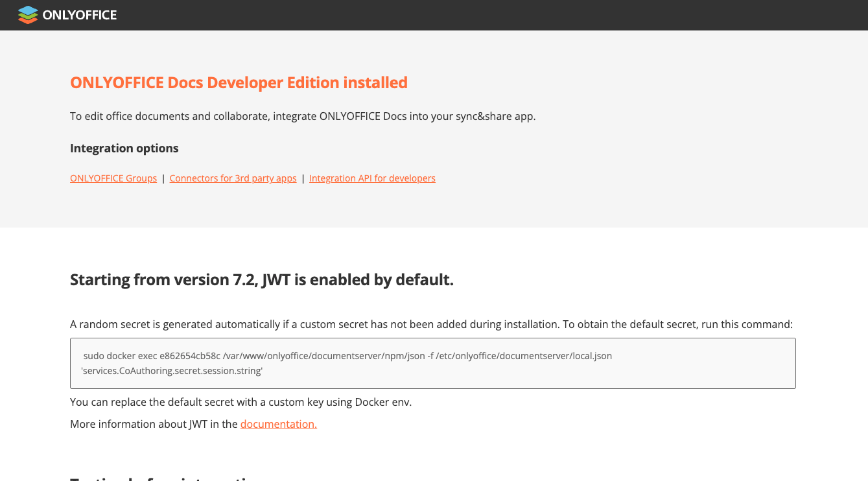Open the JWT documentation link
Image resolution: width=868 pixels, height=481 pixels.
click(x=279, y=424)
